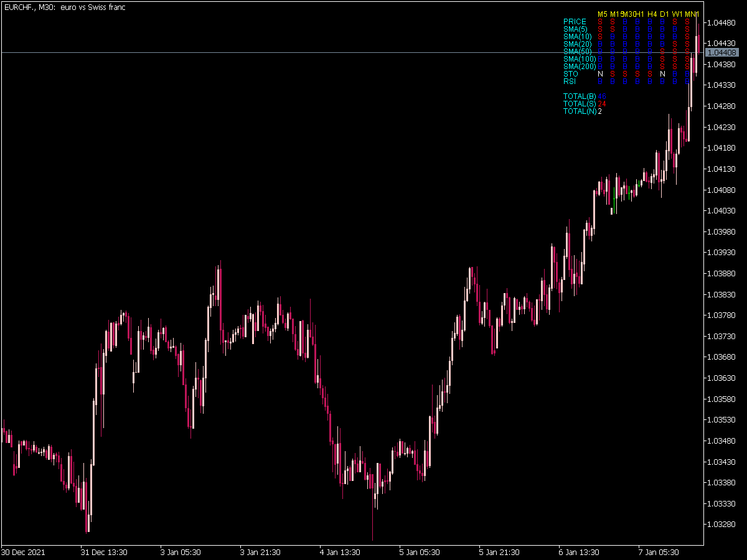Click the 1.04180 price scale label

coord(720,148)
